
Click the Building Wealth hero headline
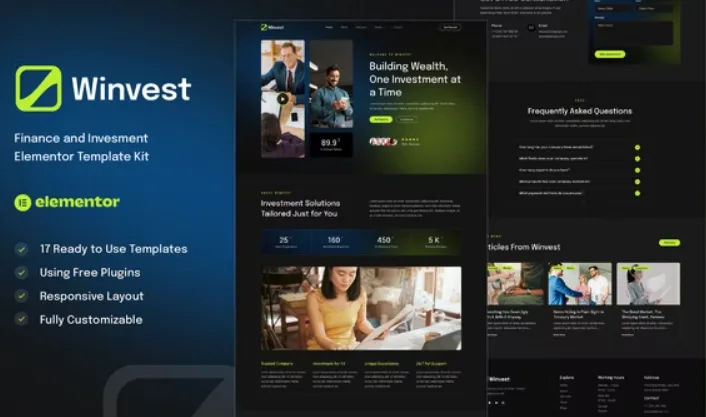click(x=415, y=79)
